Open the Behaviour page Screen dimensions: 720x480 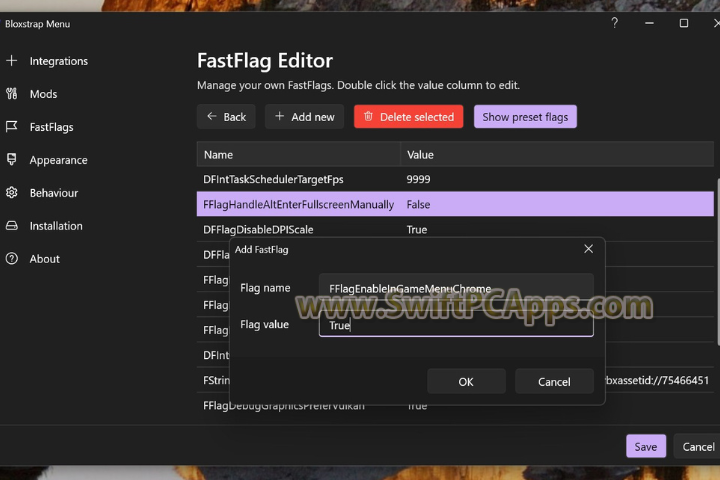point(54,193)
